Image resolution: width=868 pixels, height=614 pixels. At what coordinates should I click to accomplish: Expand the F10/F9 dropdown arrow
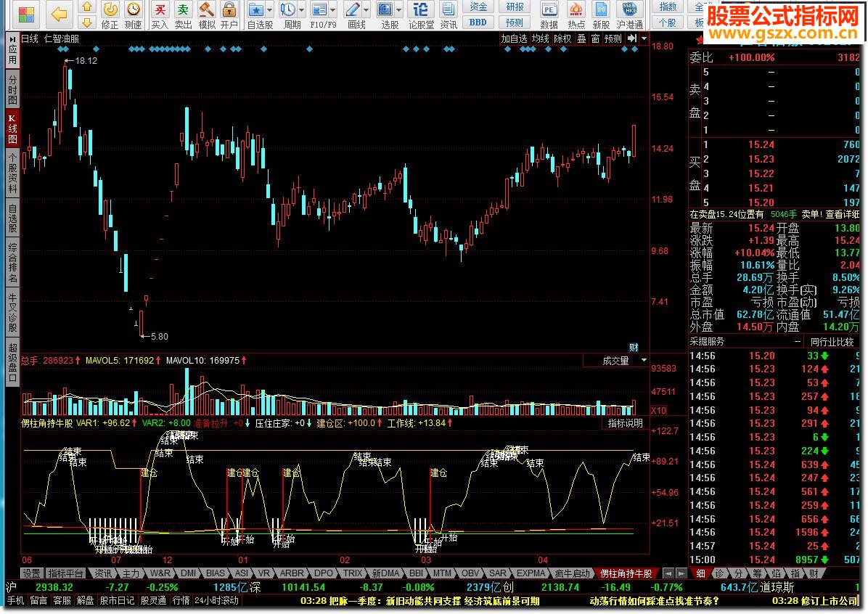332,10
